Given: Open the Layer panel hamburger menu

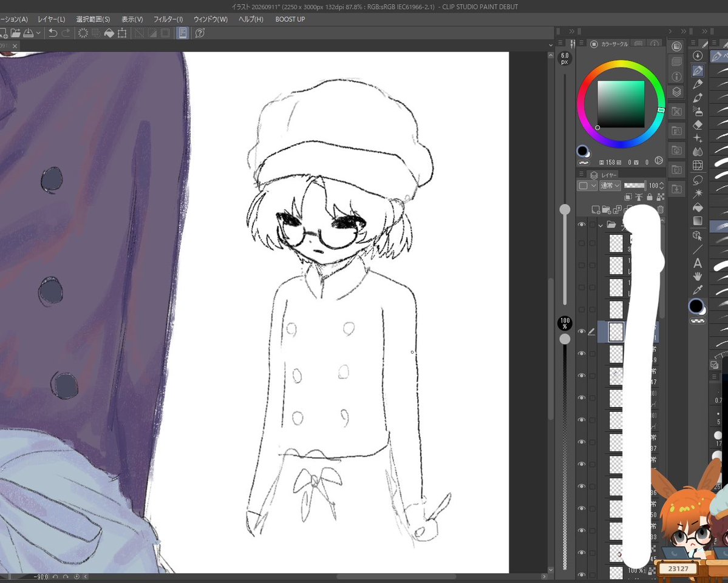Looking at the screenshot, I should pyautogui.click(x=581, y=174).
